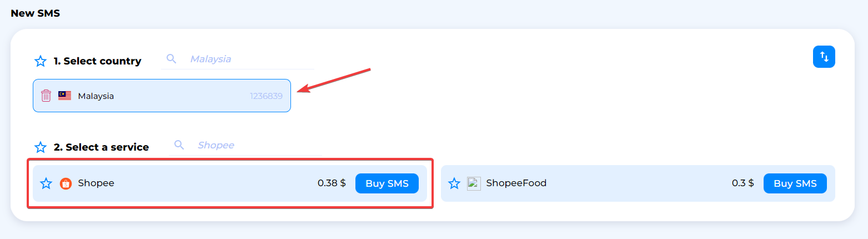Buy SMS for ShopeeFood service
Image resolution: width=868 pixels, height=239 pixels.
point(795,183)
